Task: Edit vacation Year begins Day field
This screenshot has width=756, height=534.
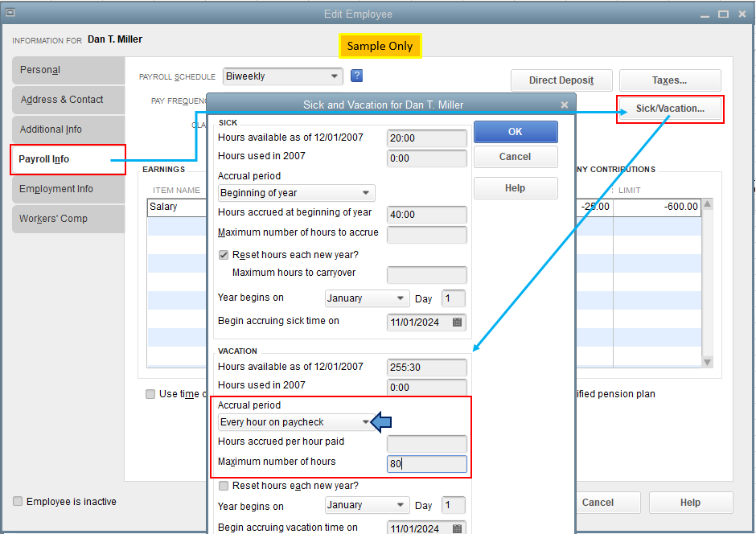Action: 454,505
